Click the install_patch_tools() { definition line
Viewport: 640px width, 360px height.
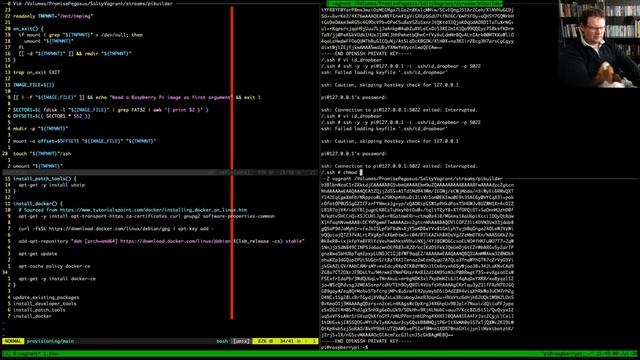point(45,179)
